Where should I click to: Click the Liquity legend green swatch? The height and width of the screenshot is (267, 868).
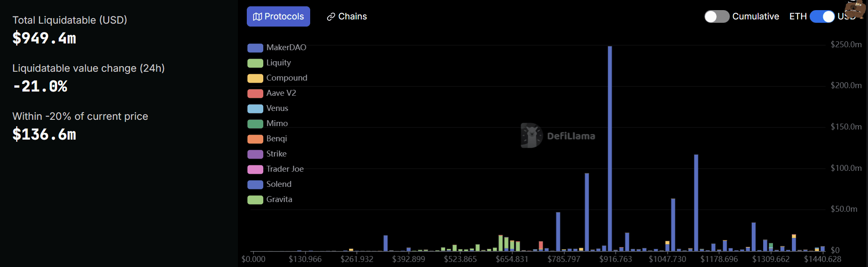pyautogui.click(x=255, y=63)
